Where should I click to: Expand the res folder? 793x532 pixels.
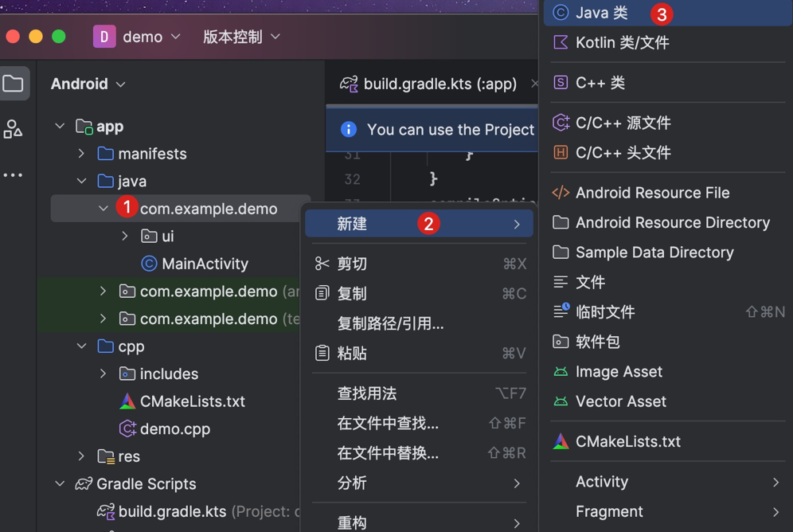[81, 456]
